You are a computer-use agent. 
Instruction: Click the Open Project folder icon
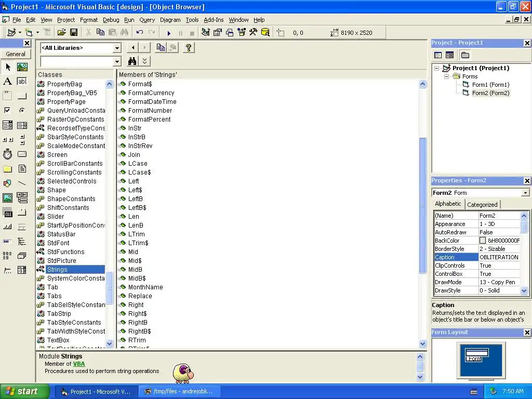point(61,33)
